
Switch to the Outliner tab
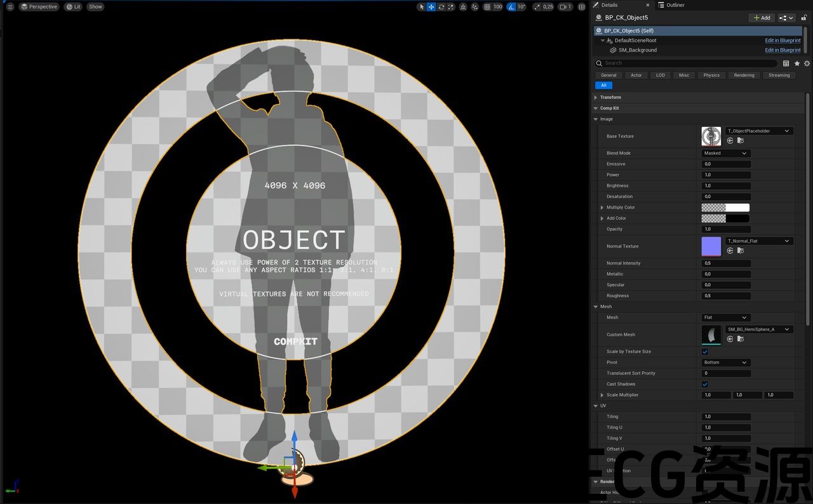[671, 5]
